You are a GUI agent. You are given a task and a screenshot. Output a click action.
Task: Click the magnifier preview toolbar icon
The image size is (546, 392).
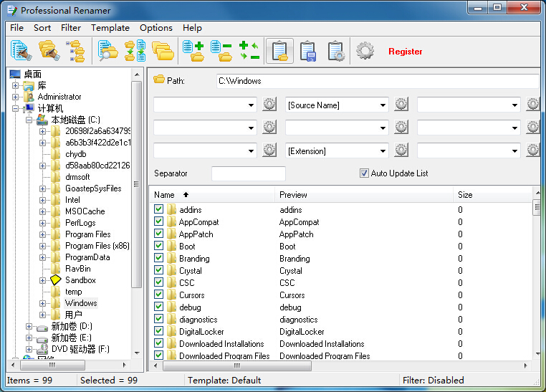pos(108,51)
